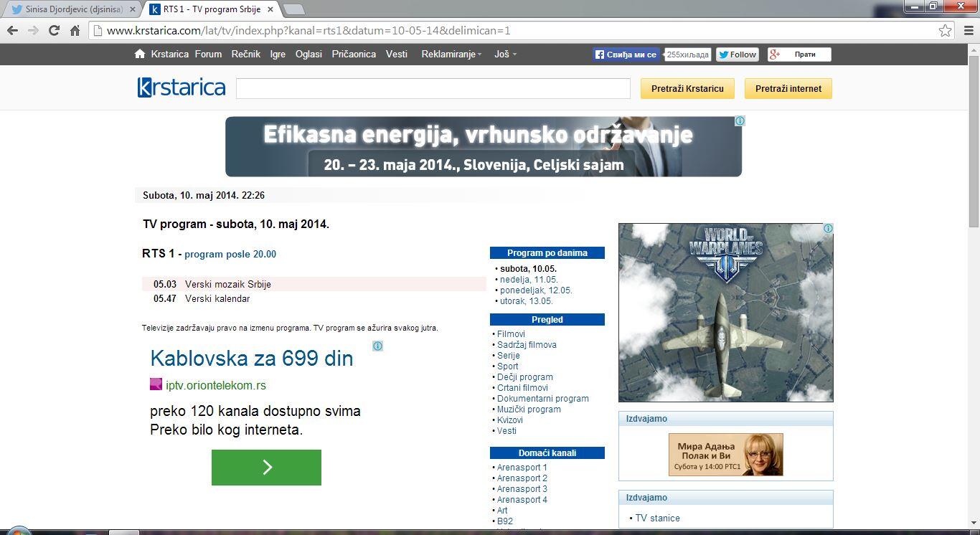Bookmark this page with the star icon

(946, 31)
